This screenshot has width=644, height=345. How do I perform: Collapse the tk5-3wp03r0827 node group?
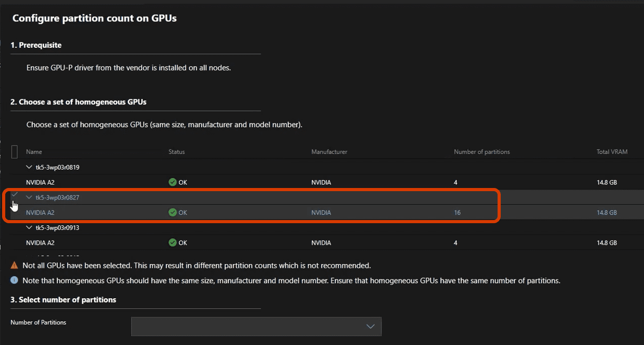(29, 197)
